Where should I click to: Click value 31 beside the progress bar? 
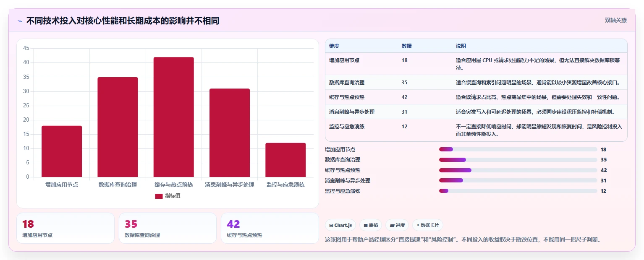click(604, 181)
